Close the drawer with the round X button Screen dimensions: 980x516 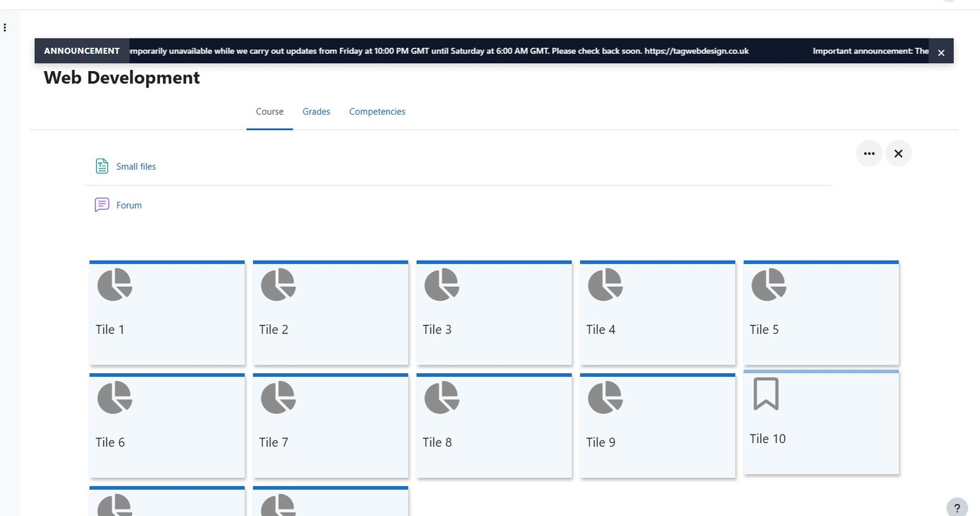(899, 153)
